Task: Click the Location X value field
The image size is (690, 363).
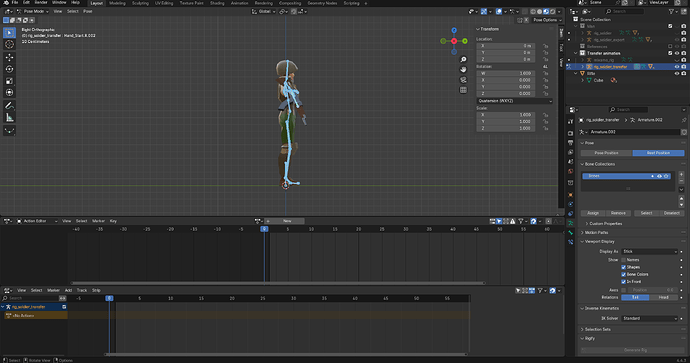Action: 506,46
